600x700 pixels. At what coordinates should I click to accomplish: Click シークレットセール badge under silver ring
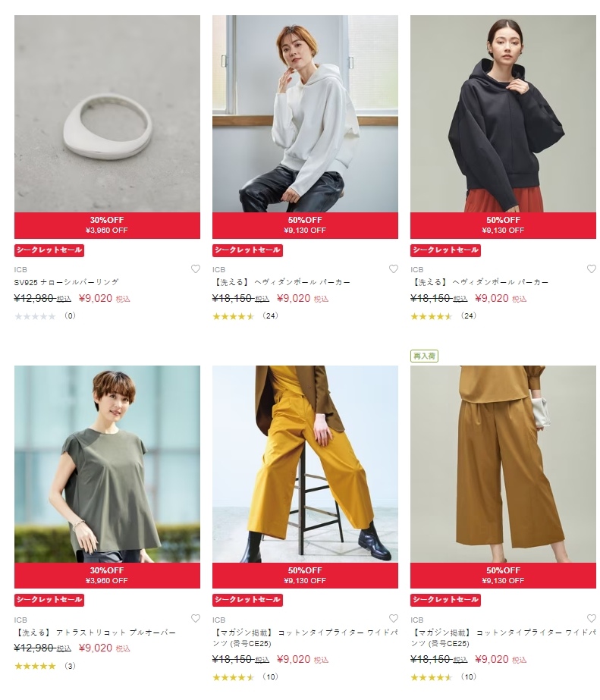[49, 250]
